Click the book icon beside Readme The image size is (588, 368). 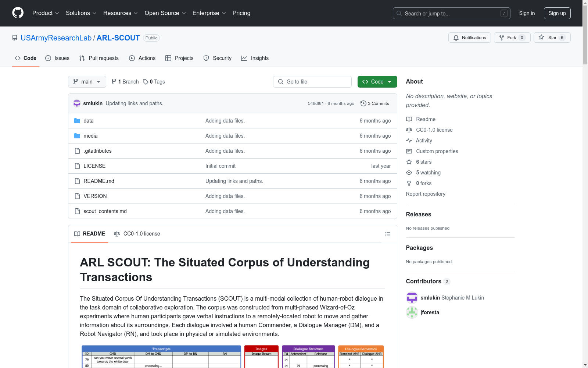409,119
